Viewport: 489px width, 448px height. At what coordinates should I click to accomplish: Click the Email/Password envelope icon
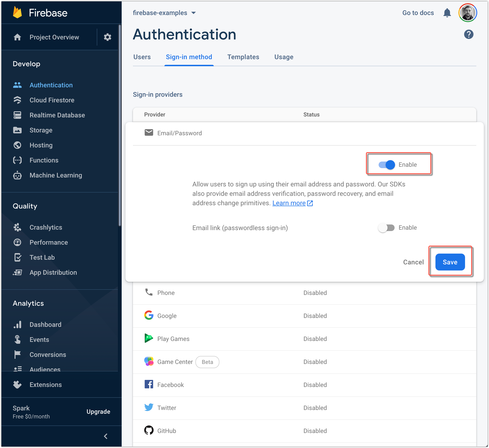[x=149, y=133]
